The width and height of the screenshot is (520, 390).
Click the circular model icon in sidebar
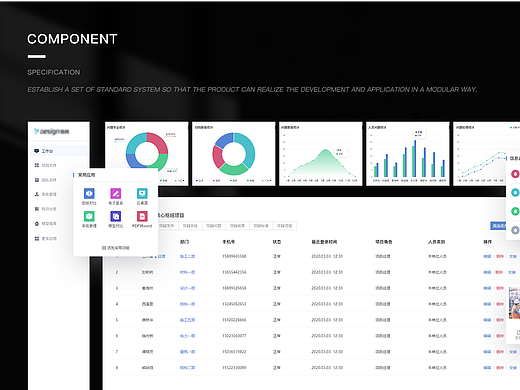[x=37, y=224]
